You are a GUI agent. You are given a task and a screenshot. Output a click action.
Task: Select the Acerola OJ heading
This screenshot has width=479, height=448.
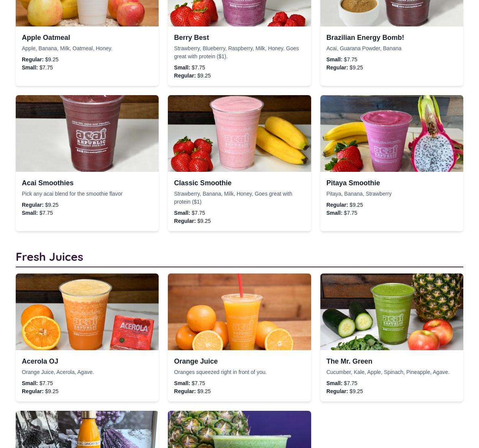pos(40,361)
